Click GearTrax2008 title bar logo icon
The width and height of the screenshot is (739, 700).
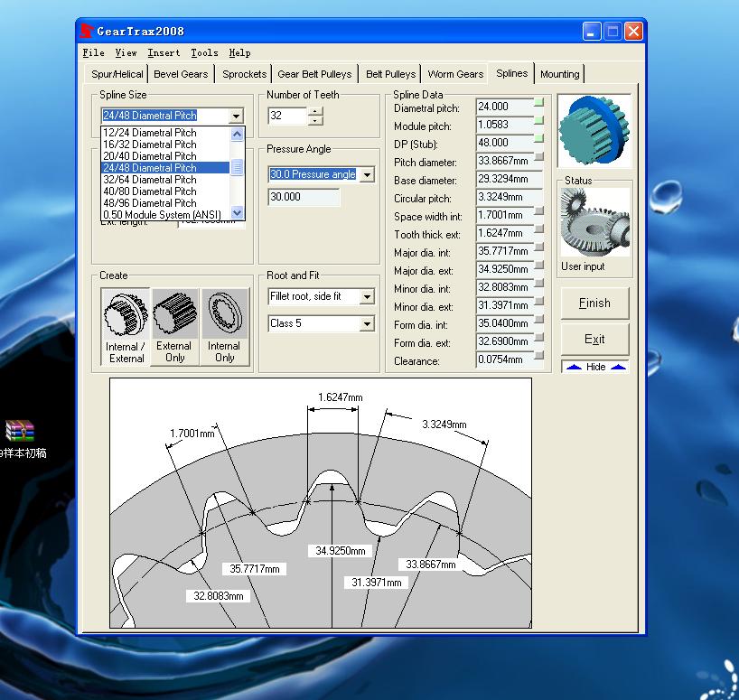tap(86, 31)
